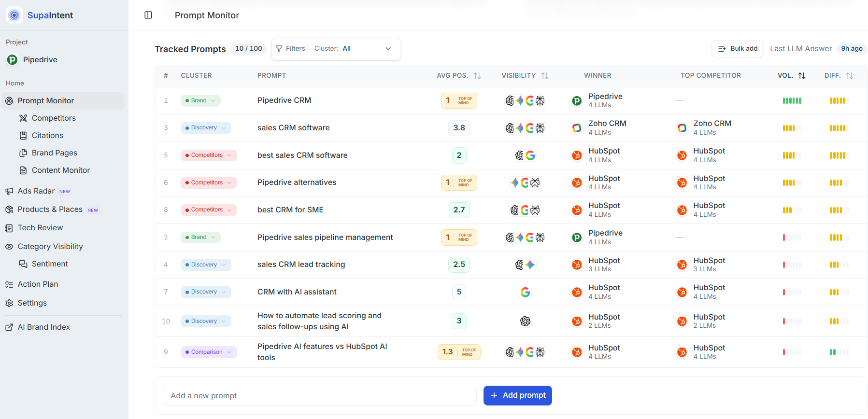Image resolution: width=868 pixels, height=419 pixels.
Task: Expand Brand cluster tag for Pipedrive CRM
Action: tap(200, 100)
